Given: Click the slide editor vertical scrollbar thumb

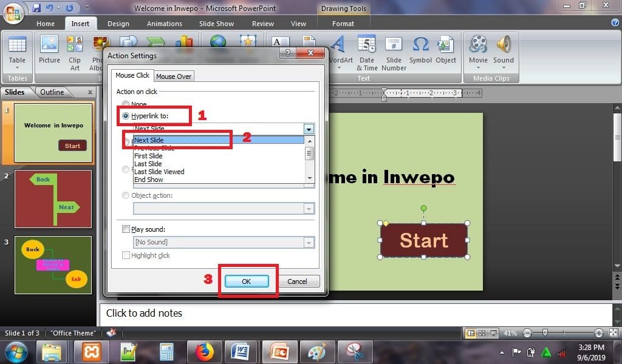Looking at the screenshot, I should 617,137.
